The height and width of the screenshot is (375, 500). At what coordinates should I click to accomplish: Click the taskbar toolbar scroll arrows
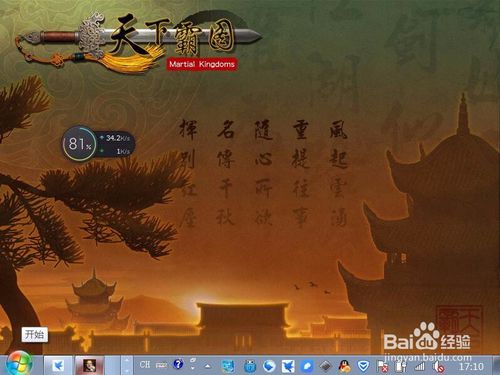(127, 365)
